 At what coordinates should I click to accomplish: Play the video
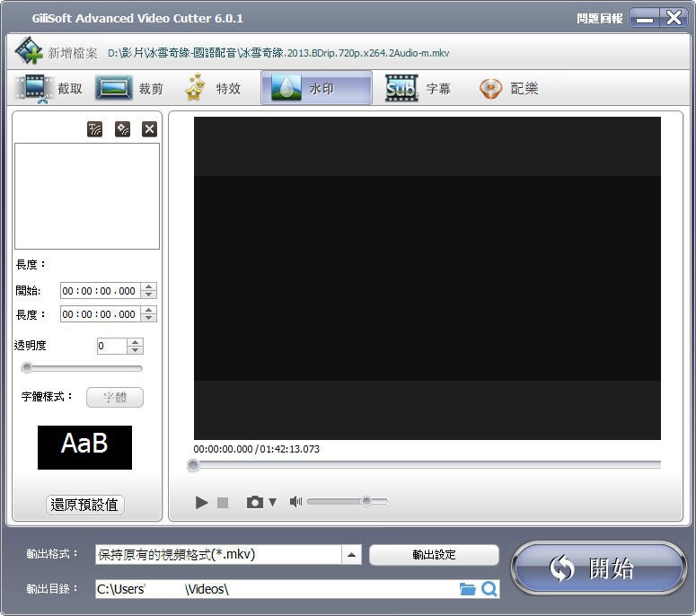(202, 502)
